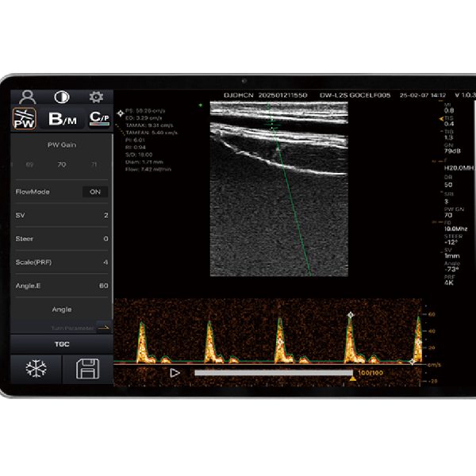Tap the contrast half-circle icon
The height and width of the screenshot is (476, 476).
pos(61,97)
